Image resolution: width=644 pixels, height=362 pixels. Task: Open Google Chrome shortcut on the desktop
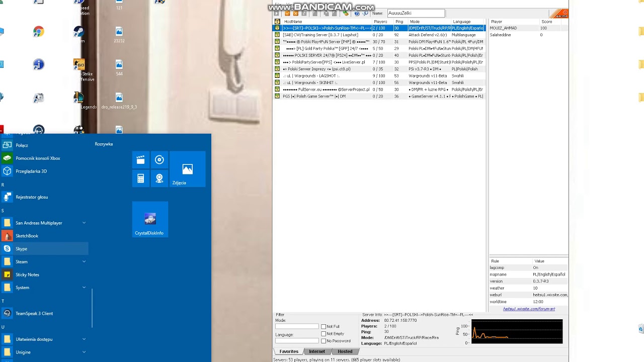[x=39, y=32]
